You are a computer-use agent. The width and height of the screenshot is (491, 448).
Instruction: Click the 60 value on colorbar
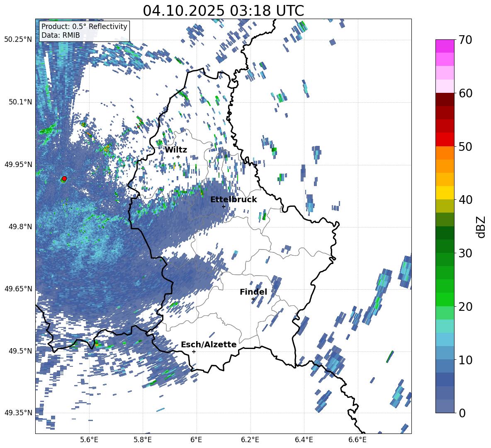tap(465, 93)
